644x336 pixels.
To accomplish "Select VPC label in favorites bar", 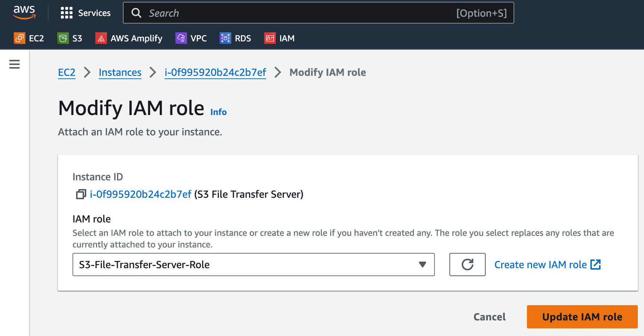I will [199, 38].
